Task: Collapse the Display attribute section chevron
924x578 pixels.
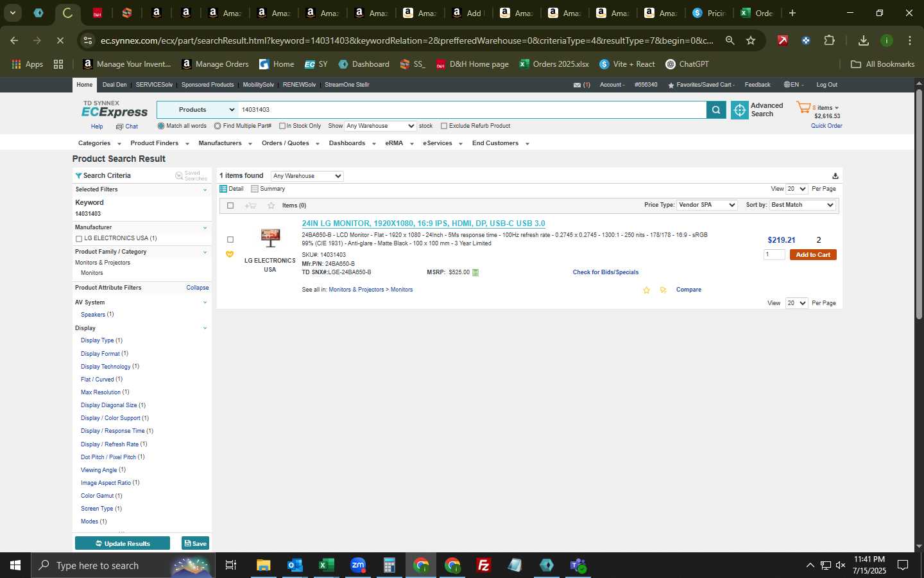Action: pyautogui.click(x=205, y=328)
